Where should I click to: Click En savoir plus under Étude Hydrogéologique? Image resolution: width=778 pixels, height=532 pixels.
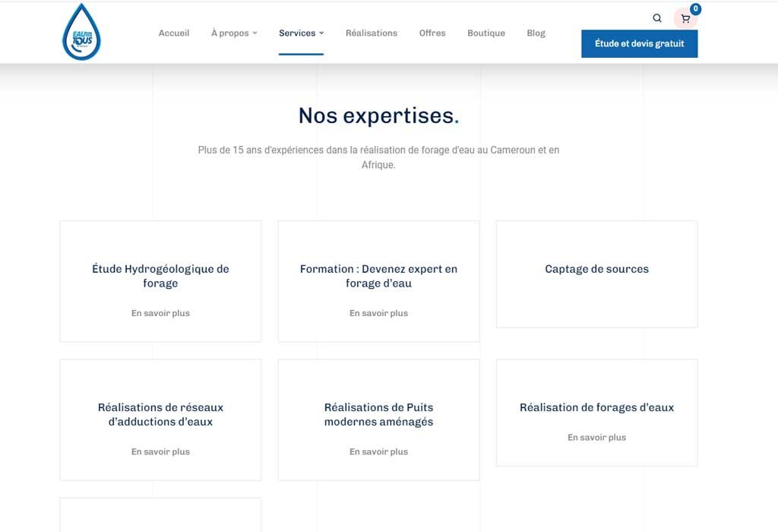(x=160, y=313)
